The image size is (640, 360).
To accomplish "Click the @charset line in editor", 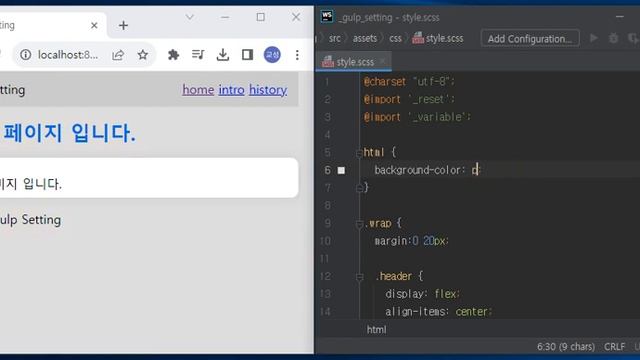I will coord(409,82).
